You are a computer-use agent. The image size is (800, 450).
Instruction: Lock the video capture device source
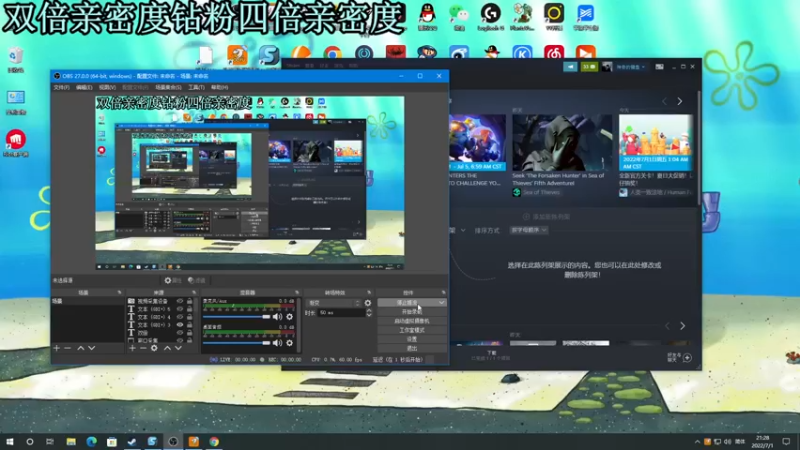click(189, 302)
